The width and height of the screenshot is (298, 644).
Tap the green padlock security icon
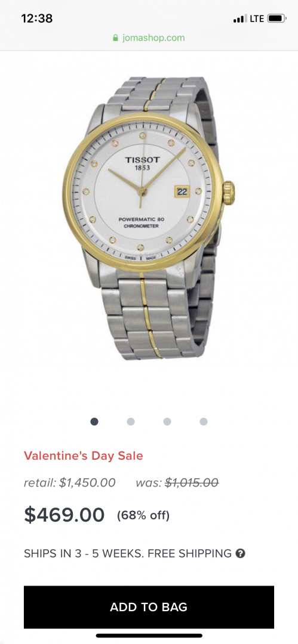tap(116, 38)
